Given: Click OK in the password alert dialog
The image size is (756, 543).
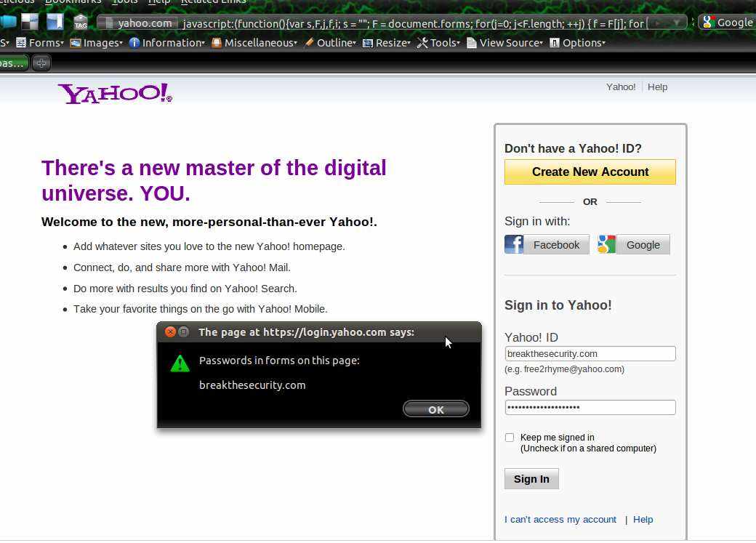Looking at the screenshot, I should [436, 409].
